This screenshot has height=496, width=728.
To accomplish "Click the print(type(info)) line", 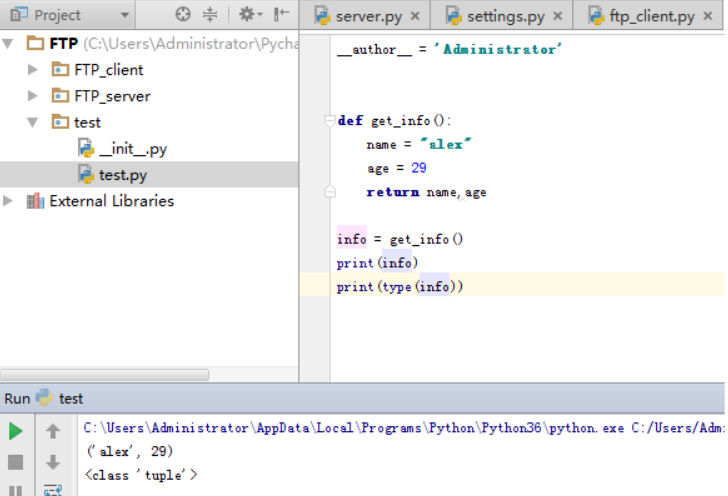I will (400, 287).
